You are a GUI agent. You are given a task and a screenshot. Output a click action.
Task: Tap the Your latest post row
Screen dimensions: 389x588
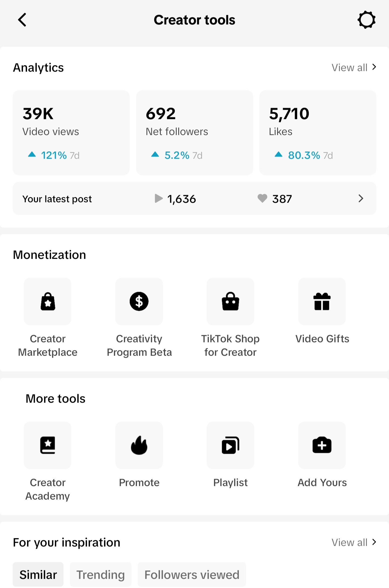[194, 199]
